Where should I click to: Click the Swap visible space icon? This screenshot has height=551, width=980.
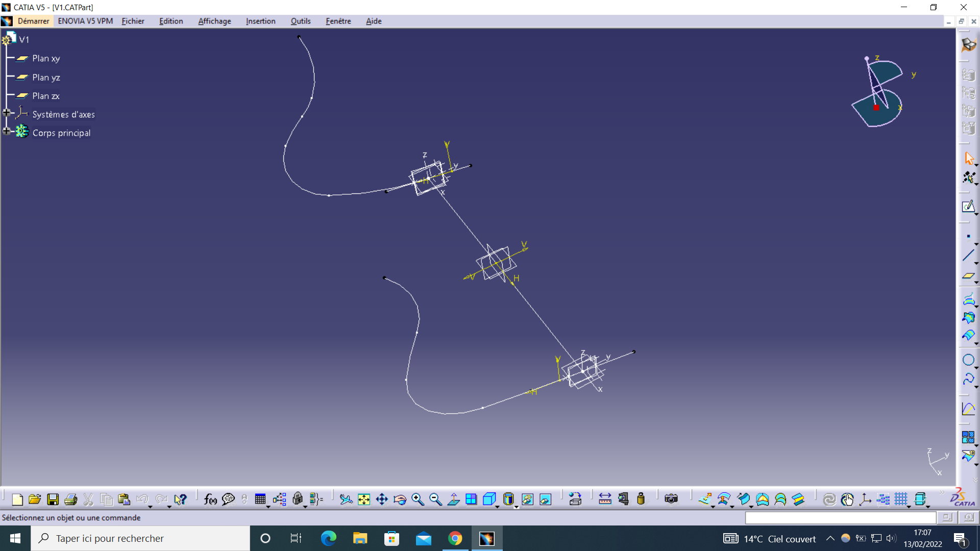pyautogui.click(x=546, y=499)
